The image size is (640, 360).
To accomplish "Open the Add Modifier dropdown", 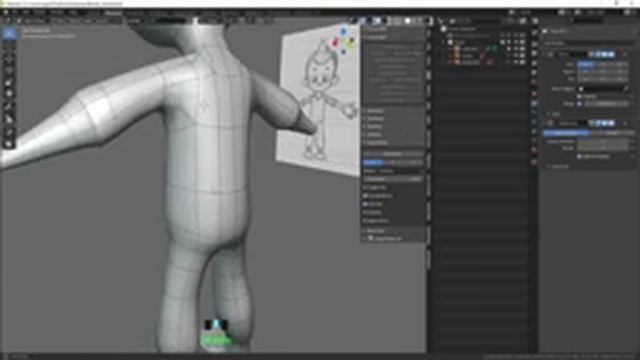I will (x=588, y=43).
